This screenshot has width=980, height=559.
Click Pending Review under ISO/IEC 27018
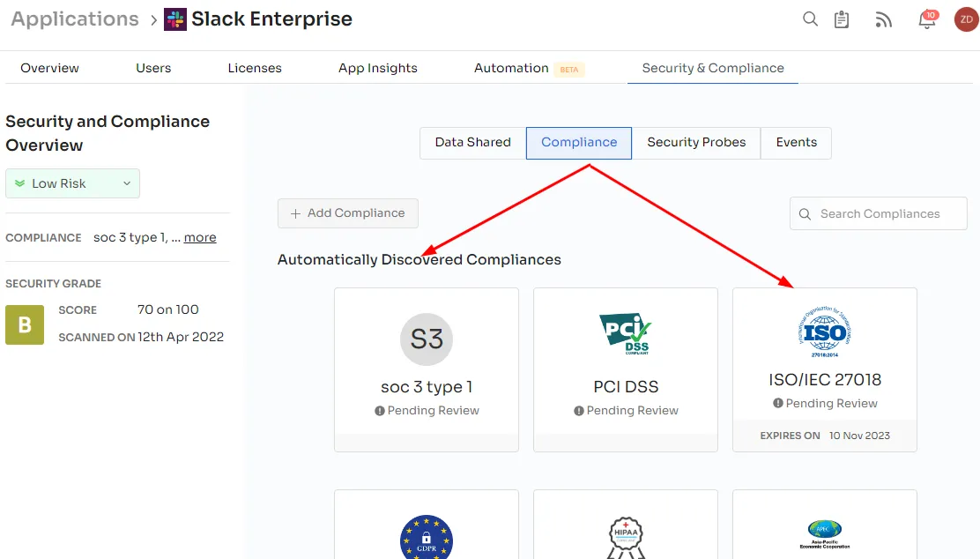pyautogui.click(x=831, y=404)
